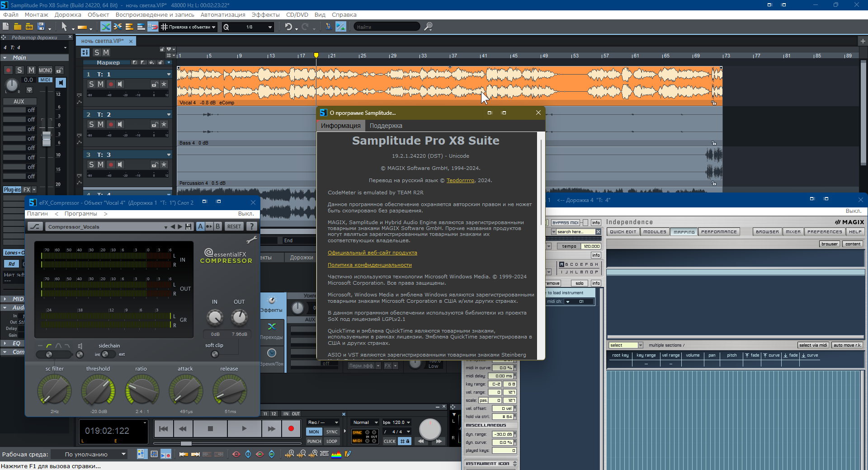Click the compressor threshold knob
Screen dimensions: 868x470
click(x=98, y=391)
